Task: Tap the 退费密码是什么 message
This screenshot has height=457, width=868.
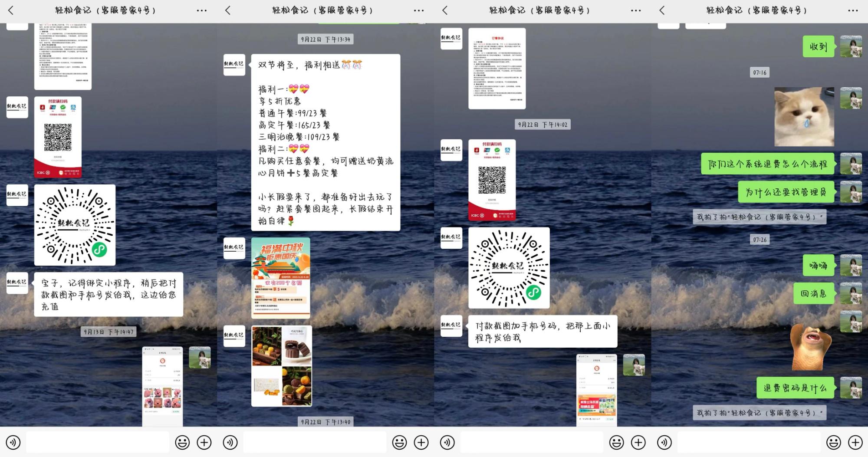Action: tap(796, 388)
